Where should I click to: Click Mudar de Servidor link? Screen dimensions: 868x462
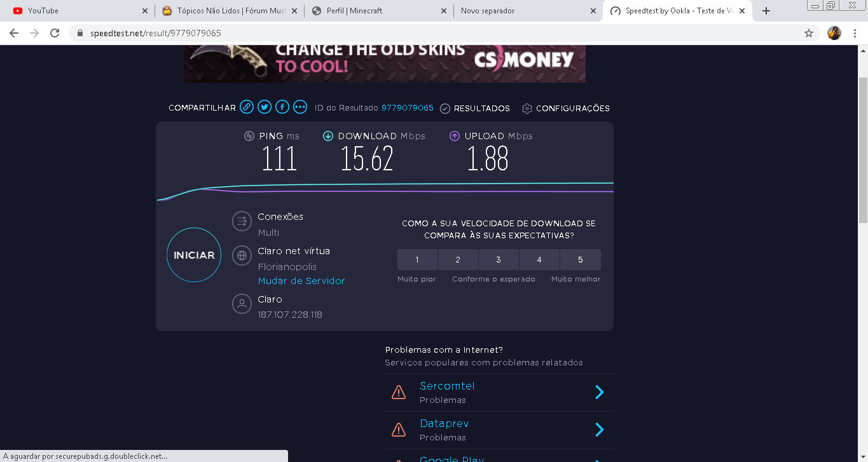pyautogui.click(x=301, y=281)
